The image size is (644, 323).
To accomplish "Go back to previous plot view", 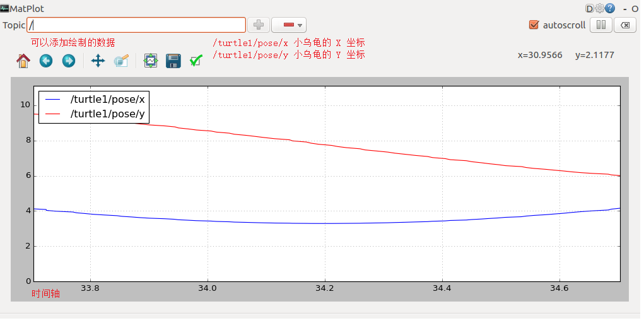I will click(46, 61).
